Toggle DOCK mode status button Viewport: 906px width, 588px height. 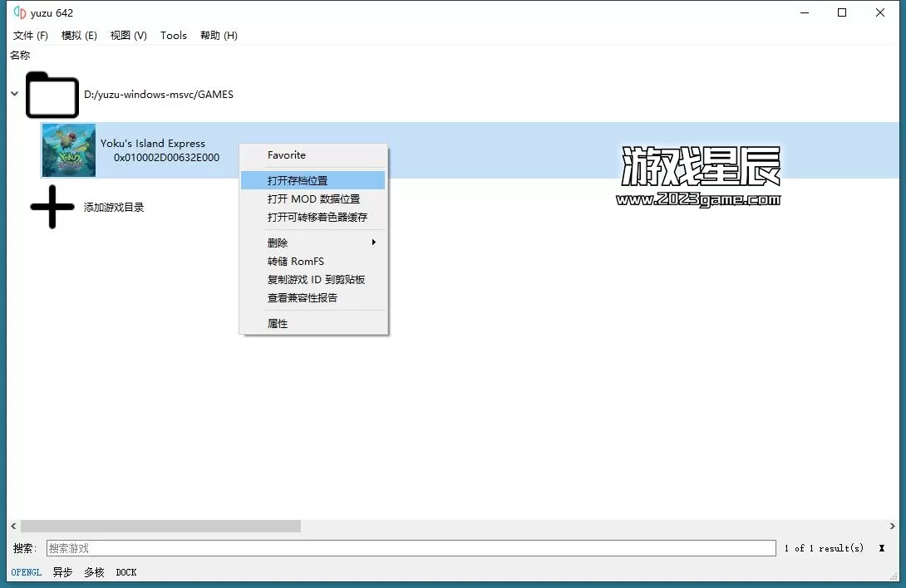click(126, 572)
